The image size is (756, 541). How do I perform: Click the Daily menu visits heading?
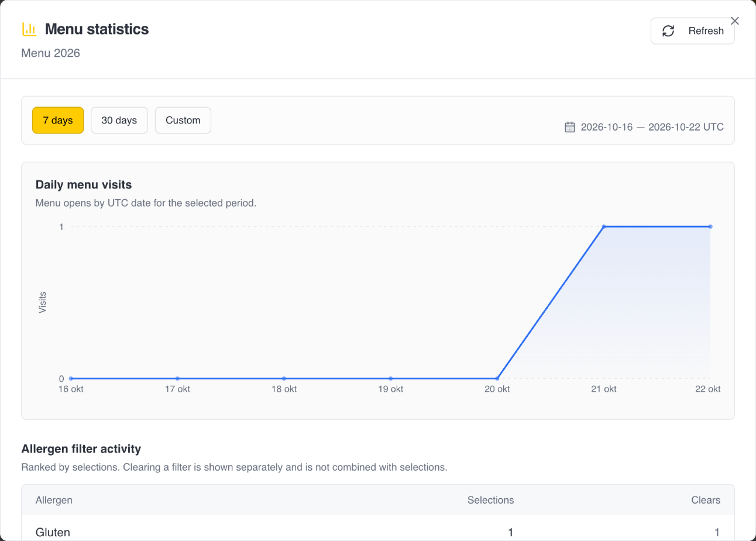pos(84,184)
